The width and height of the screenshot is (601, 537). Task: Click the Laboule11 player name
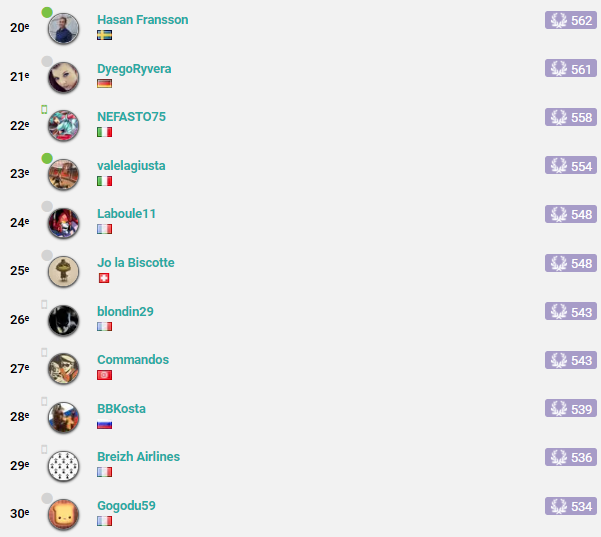pos(126,213)
